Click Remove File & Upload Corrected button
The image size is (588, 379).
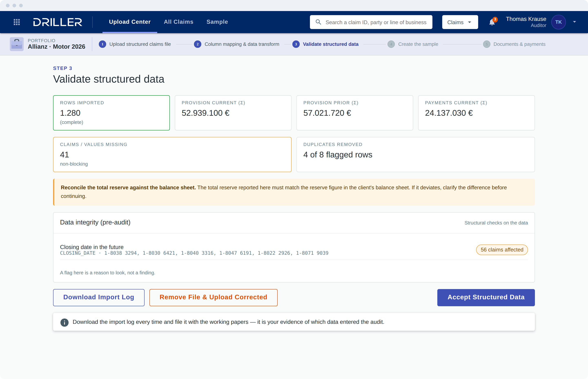pos(213,298)
